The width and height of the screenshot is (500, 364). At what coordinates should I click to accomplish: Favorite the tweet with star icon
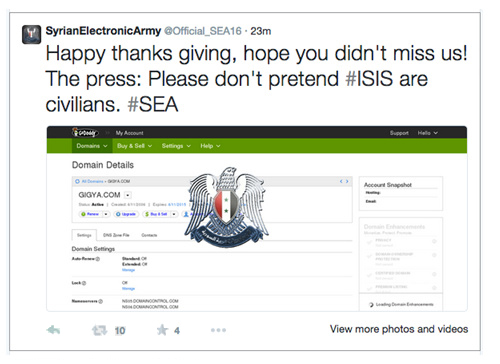[162, 330]
